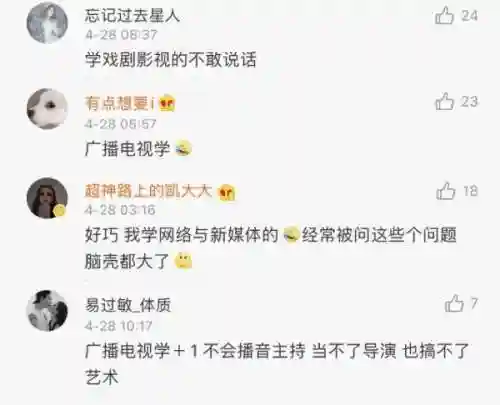The width and height of the screenshot is (500, 405).
Task: Visit the profile via username 易过敏_体质
Action: coord(128,305)
